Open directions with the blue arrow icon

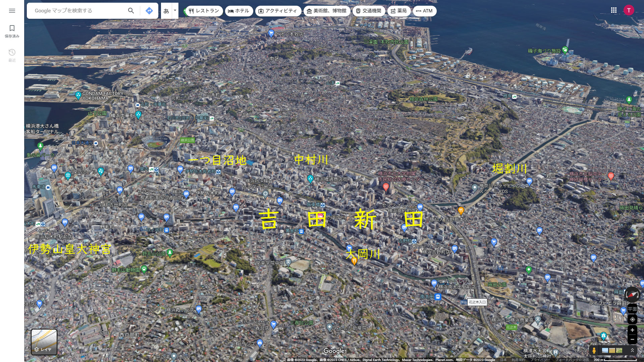149,11
